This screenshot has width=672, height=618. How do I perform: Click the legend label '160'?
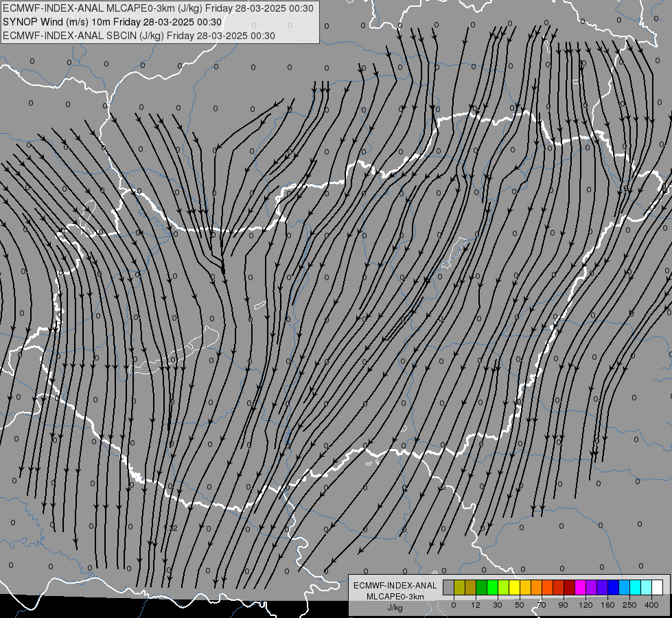(x=607, y=605)
